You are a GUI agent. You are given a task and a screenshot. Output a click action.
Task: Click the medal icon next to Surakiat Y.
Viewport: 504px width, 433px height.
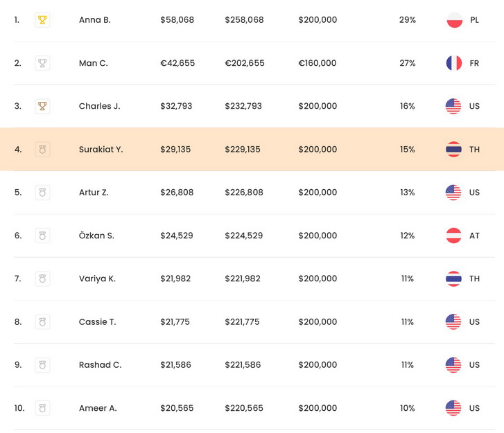[x=42, y=150]
